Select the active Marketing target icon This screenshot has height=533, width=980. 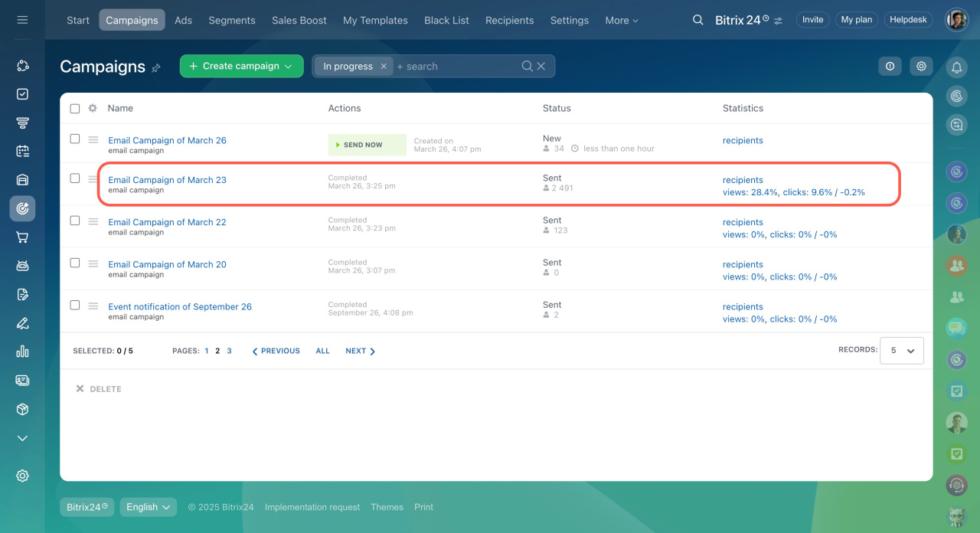22,208
